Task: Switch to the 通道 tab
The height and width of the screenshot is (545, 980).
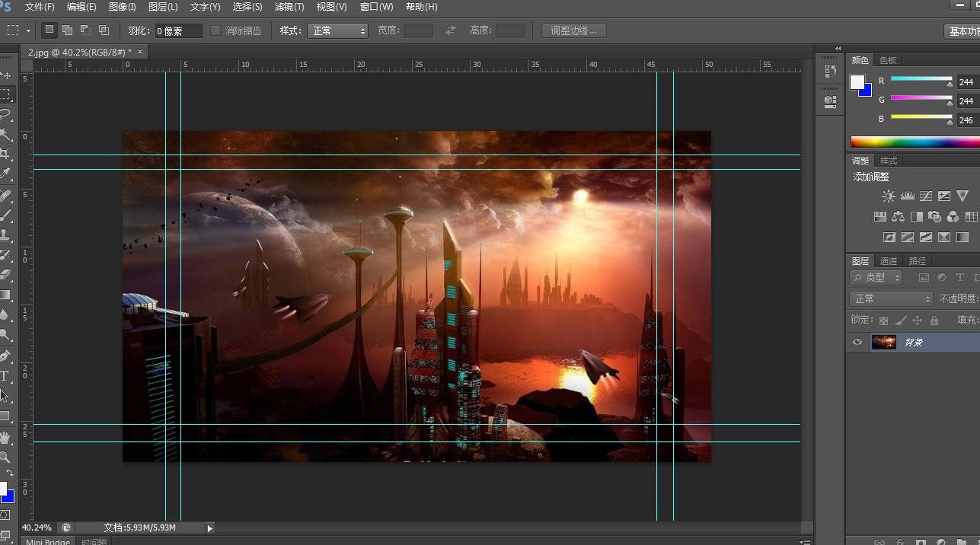Action: [888, 261]
